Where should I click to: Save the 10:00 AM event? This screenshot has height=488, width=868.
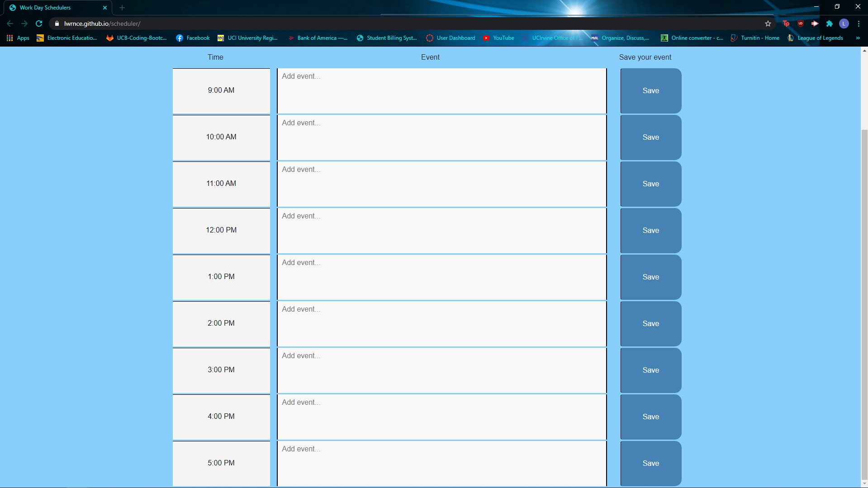coord(651,137)
